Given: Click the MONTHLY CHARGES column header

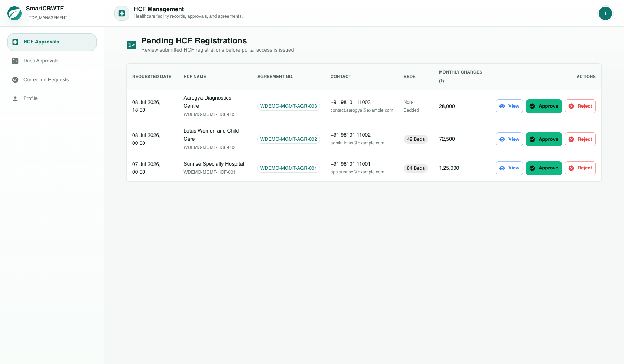Looking at the screenshot, I should tap(461, 77).
